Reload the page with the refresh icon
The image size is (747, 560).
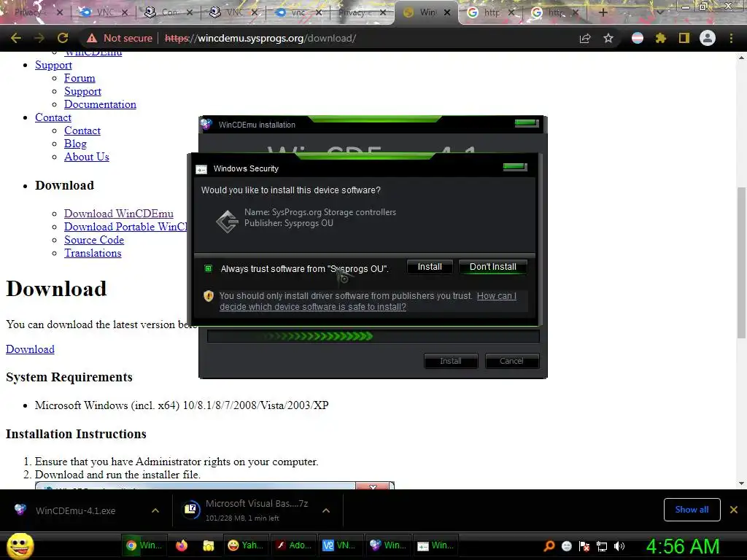coord(63,38)
